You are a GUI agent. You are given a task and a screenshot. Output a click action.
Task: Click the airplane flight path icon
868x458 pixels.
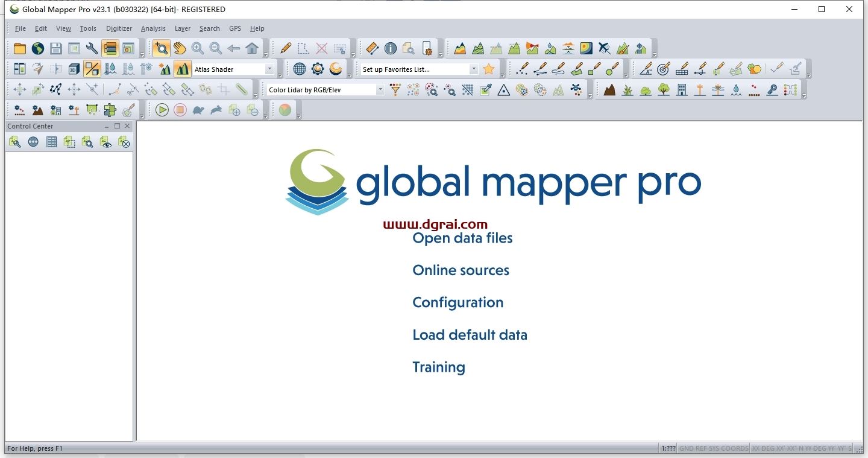605,49
